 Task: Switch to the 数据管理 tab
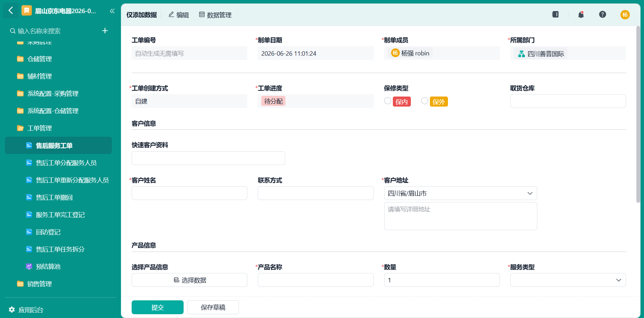[215, 15]
